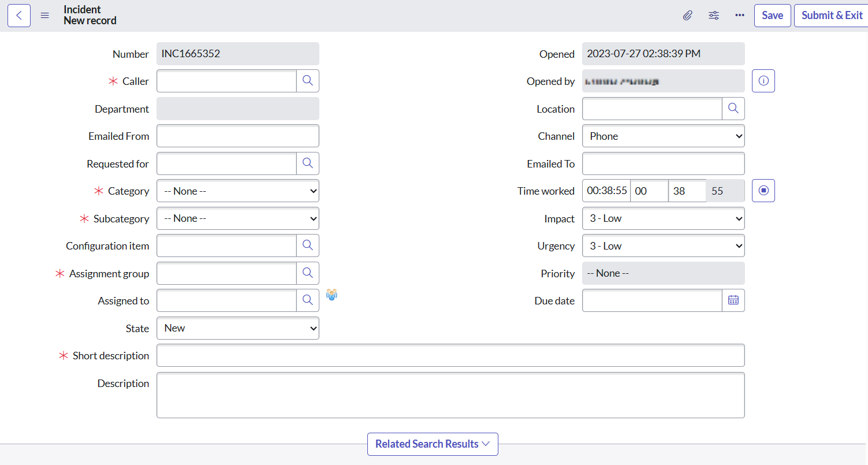
Task: View Opened by user details via info icon
Action: click(763, 81)
